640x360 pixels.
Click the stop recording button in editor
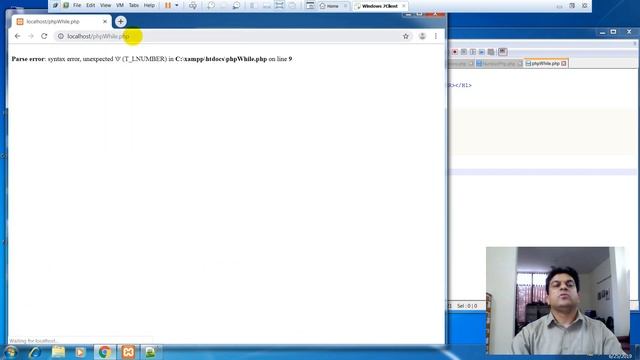pyautogui.click(x=464, y=52)
